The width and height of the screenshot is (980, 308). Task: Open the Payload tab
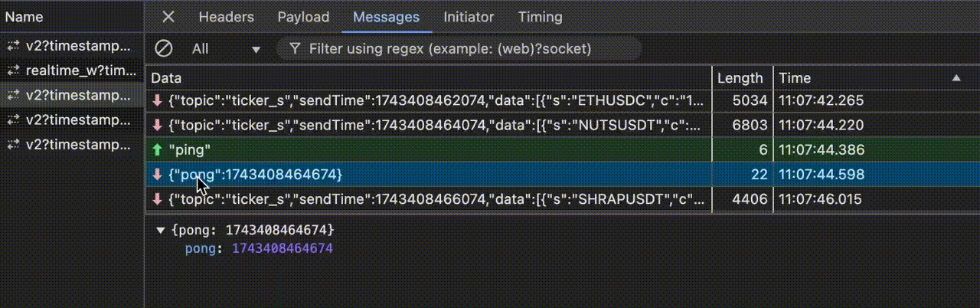pos(303,17)
